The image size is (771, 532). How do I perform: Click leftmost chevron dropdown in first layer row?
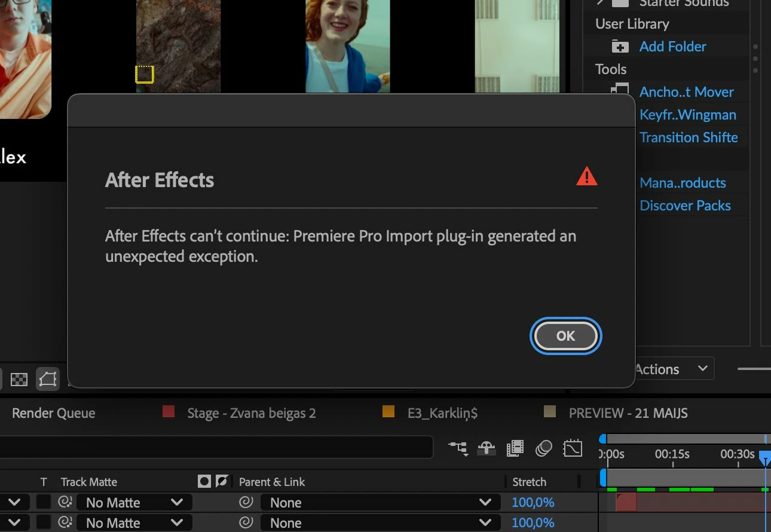coord(14,502)
